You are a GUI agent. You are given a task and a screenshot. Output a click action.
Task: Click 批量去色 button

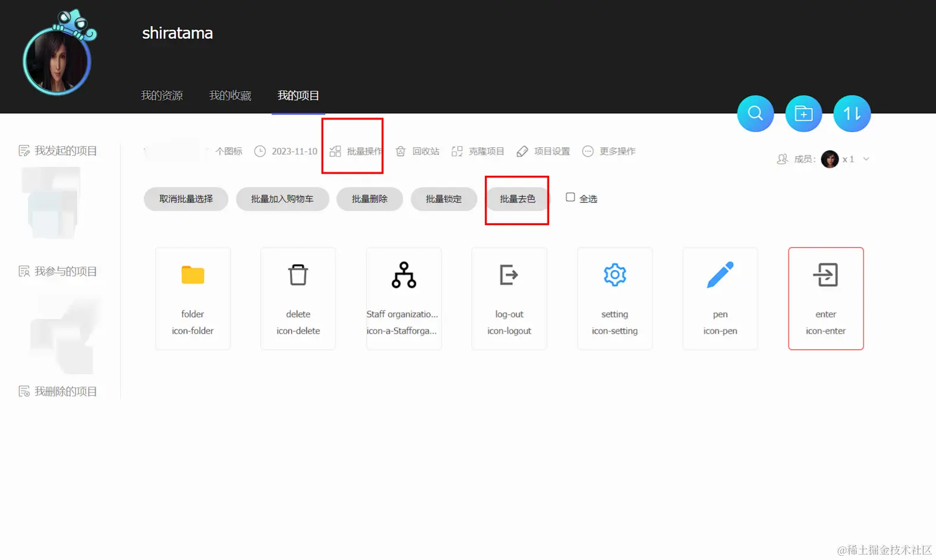point(518,199)
